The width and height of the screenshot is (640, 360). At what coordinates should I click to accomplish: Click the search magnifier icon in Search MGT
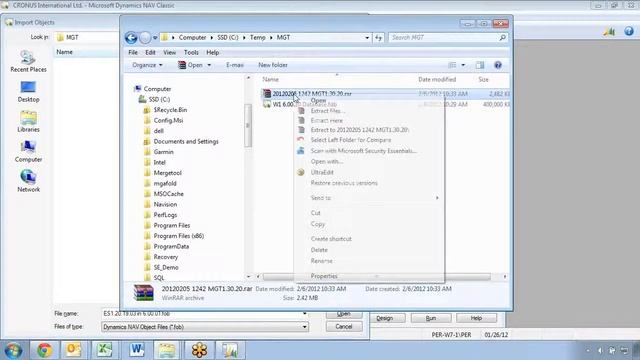502,38
